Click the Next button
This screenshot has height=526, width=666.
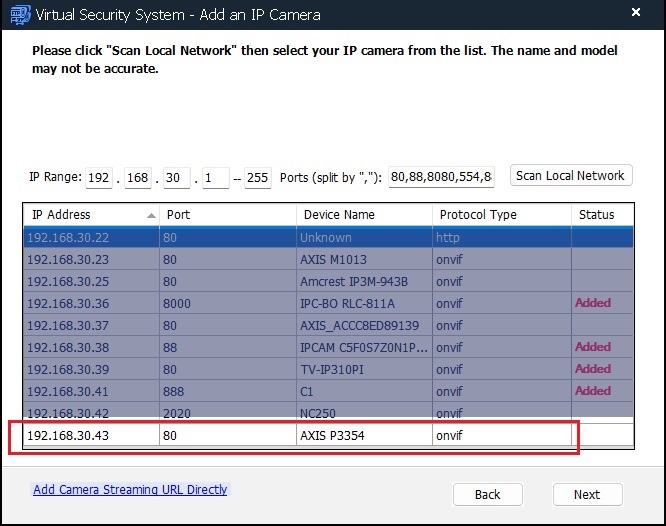click(587, 494)
